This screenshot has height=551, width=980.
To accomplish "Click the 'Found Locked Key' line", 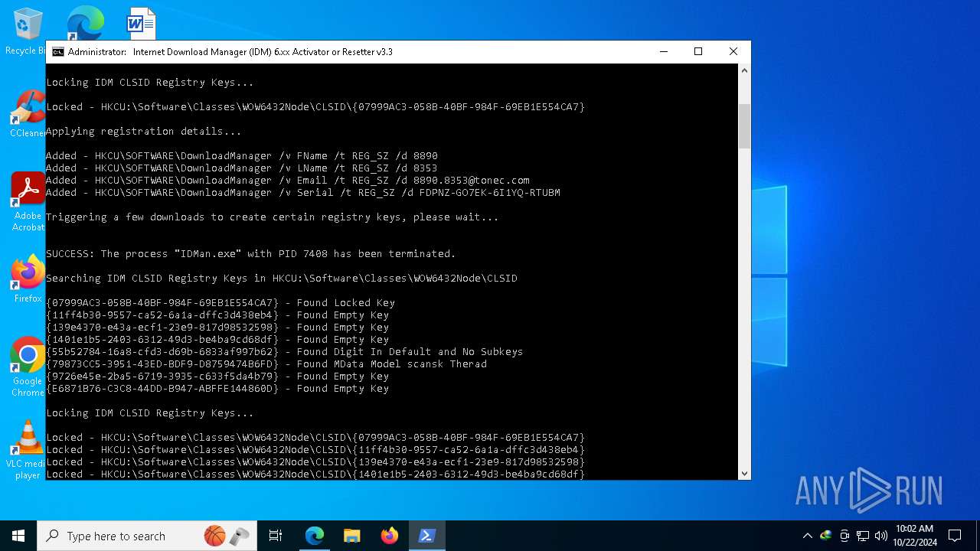I will click(x=220, y=303).
